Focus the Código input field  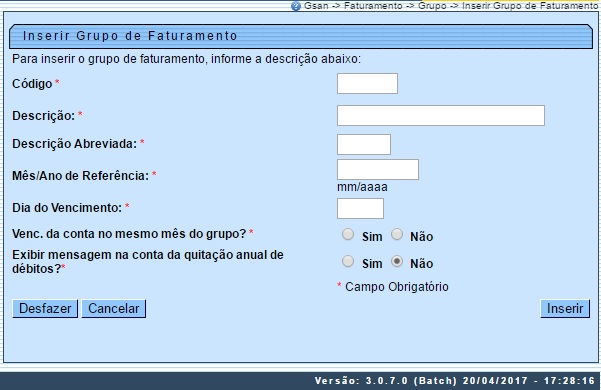pyautogui.click(x=367, y=84)
